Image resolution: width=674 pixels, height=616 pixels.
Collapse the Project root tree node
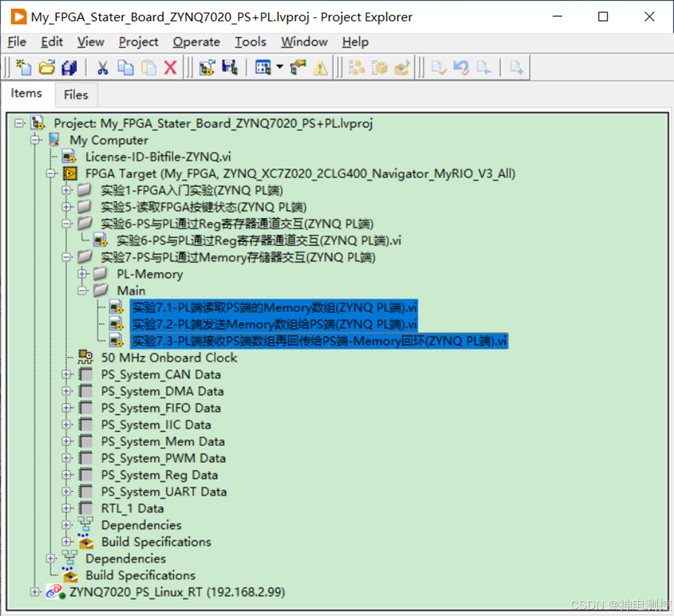[20, 123]
